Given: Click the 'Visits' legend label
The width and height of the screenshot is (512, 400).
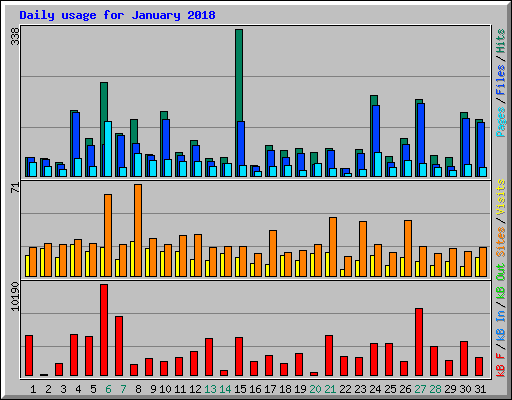Looking at the screenshot, I should click(501, 198).
